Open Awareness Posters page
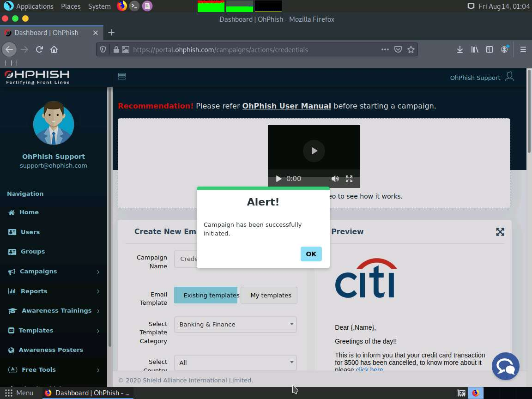The image size is (532, 399). [x=50, y=350]
